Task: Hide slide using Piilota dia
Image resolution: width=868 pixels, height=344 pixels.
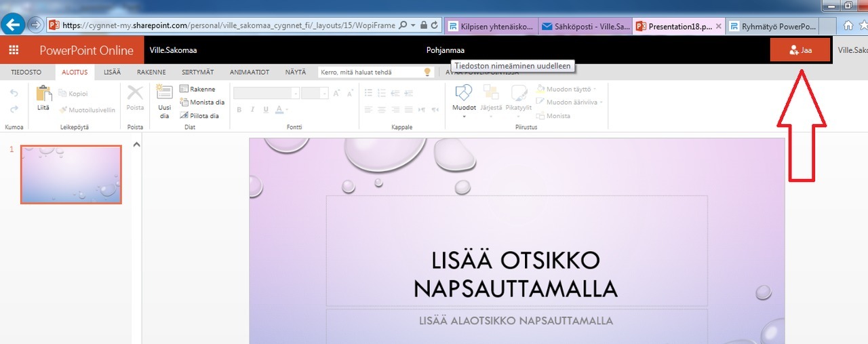Action: tap(199, 115)
